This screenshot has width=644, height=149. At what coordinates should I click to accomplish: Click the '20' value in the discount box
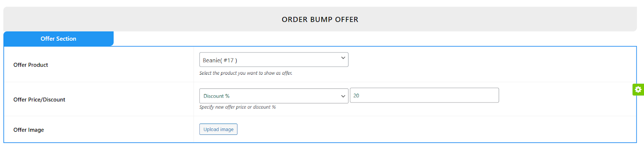(356, 96)
